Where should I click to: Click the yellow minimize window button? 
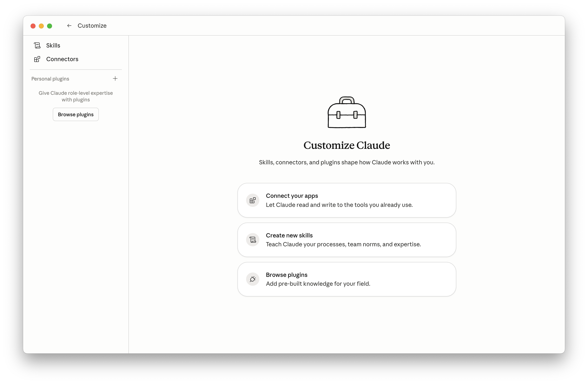tap(41, 26)
